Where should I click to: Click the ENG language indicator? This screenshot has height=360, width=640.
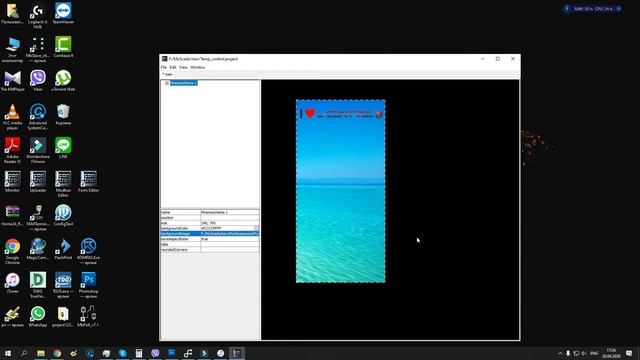594,353
